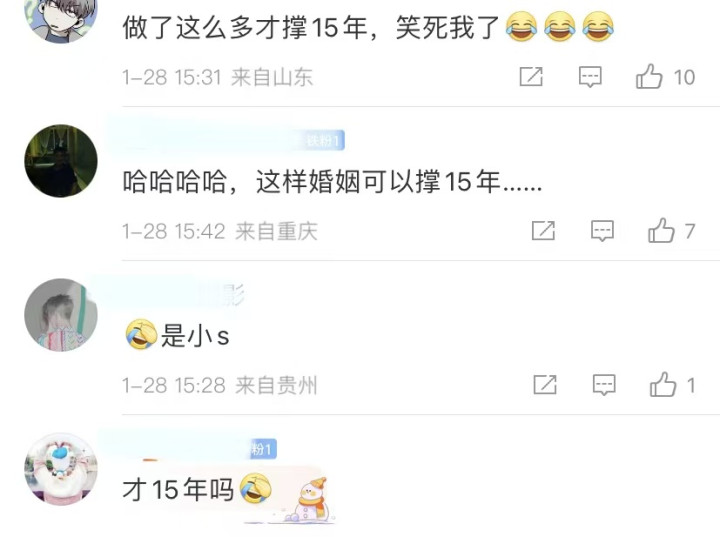Share the comment from 山东
This screenshot has height=537, width=720.
pyautogui.click(x=531, y=76)
